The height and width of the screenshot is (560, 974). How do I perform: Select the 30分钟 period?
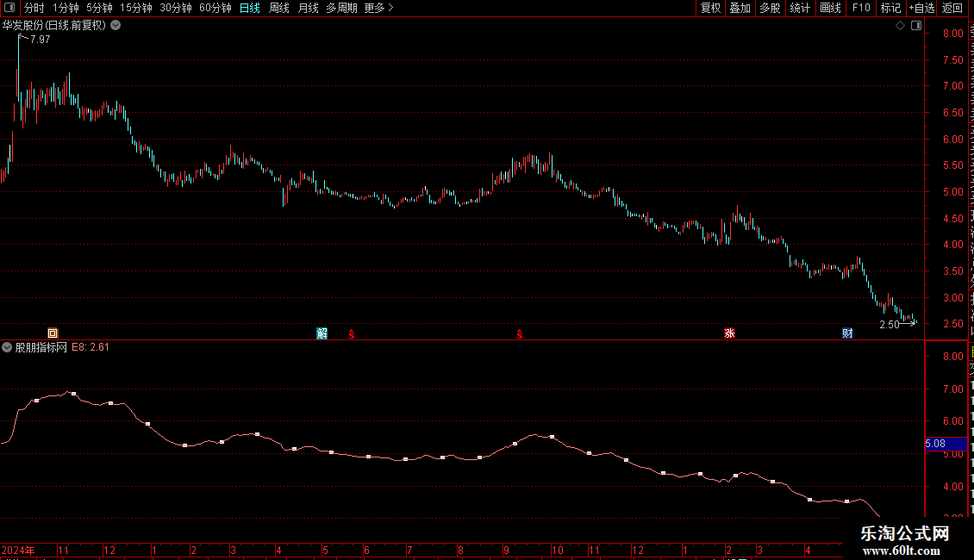pyautogui.click(x=176, y=8)
